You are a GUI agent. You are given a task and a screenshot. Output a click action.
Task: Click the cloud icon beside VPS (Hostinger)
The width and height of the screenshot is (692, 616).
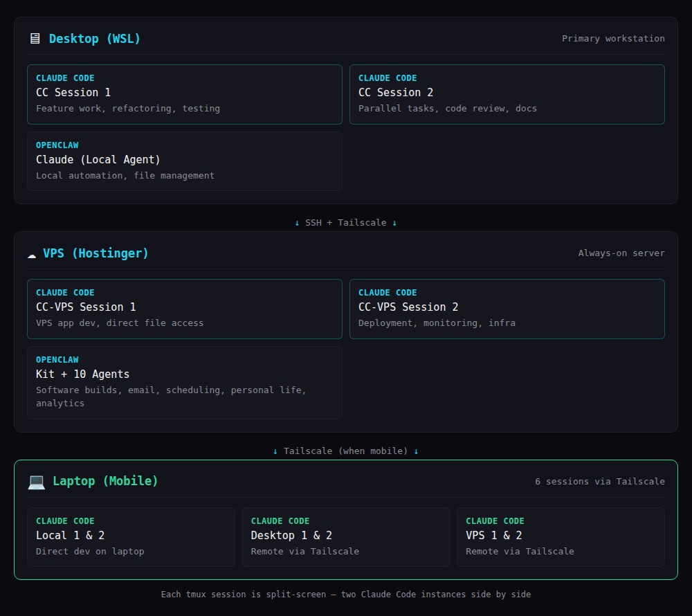[x=32, y=253]
